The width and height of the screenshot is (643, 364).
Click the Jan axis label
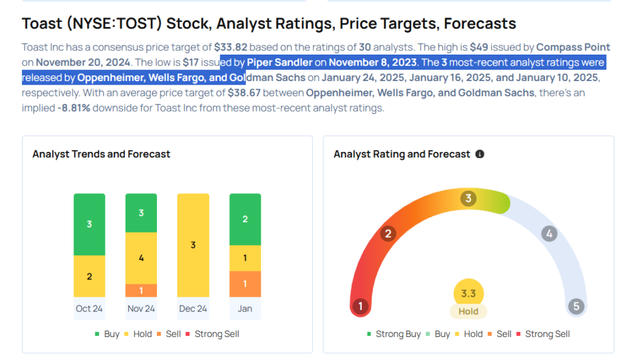[245, 309]
